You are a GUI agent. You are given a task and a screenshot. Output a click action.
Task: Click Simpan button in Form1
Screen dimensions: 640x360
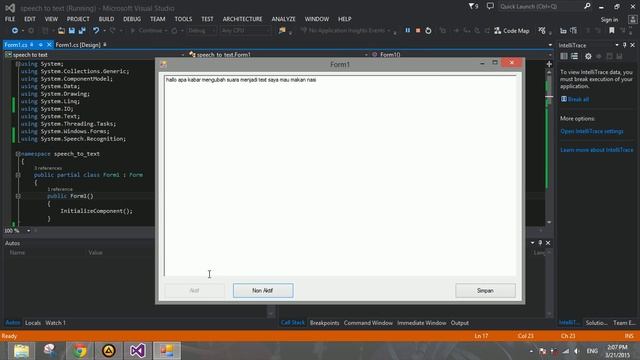(x=485, y=291)
